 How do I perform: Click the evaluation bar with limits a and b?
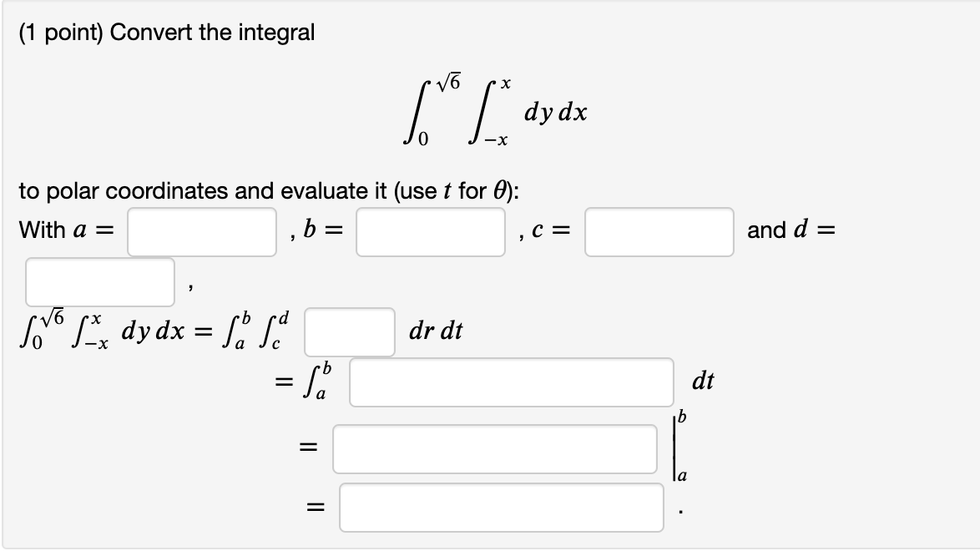pos(676,449)
